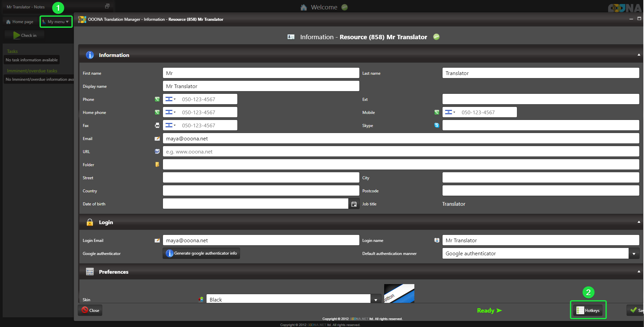This screenshot has width=644, height=327.
Task: Go to Home page
Action: [x=20, y=22]
